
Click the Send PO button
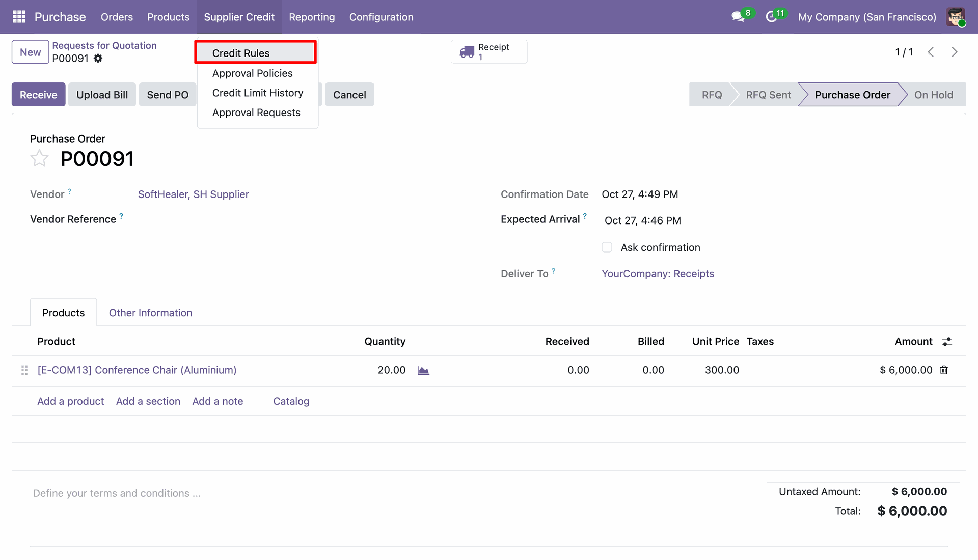[x=168, y=95]
